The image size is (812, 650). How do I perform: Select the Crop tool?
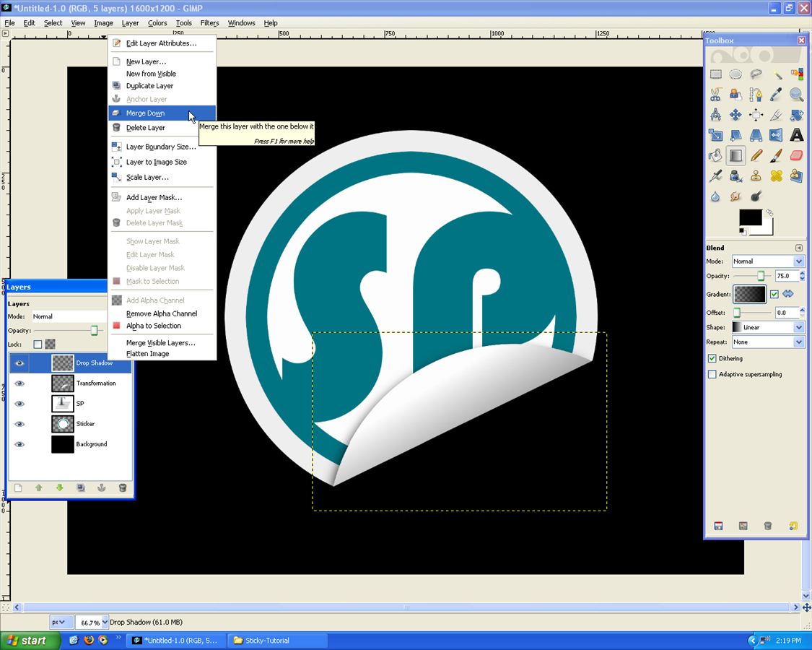[776, 115]
